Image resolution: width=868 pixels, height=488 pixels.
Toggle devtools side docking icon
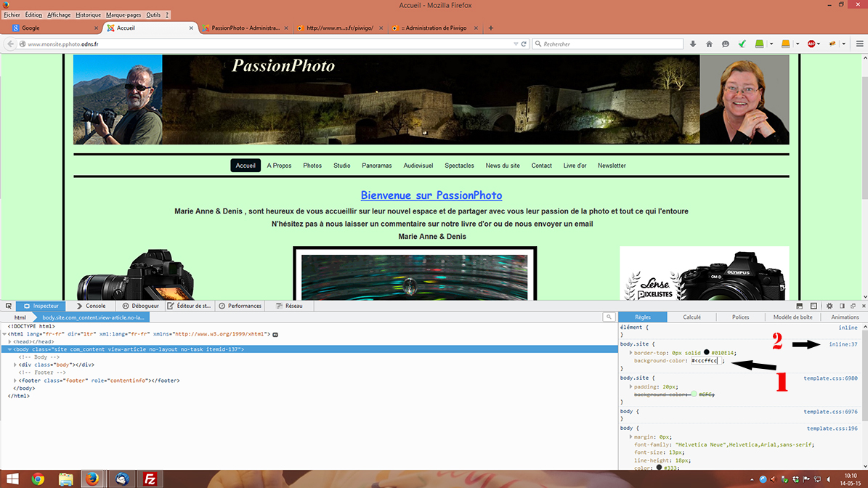point(843,306)
